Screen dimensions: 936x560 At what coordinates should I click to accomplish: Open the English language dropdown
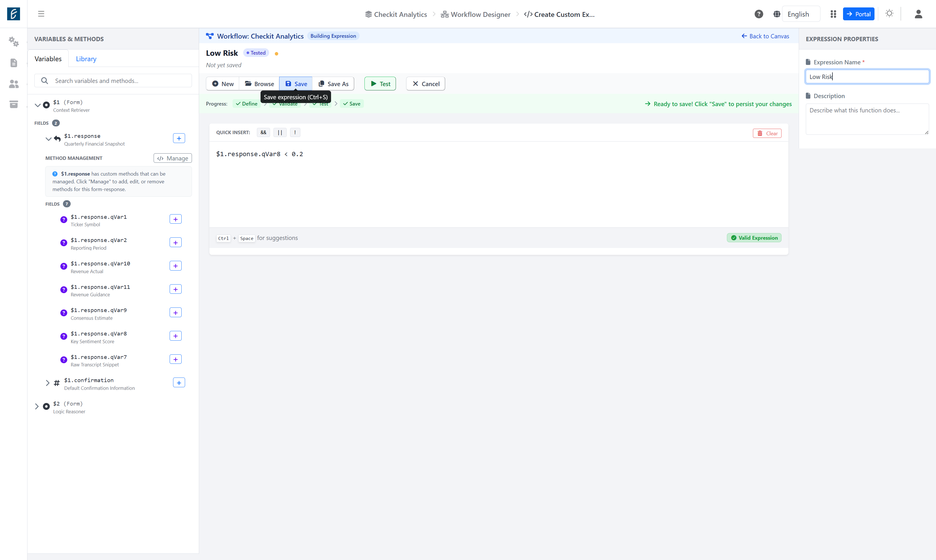tap(801, 14)
